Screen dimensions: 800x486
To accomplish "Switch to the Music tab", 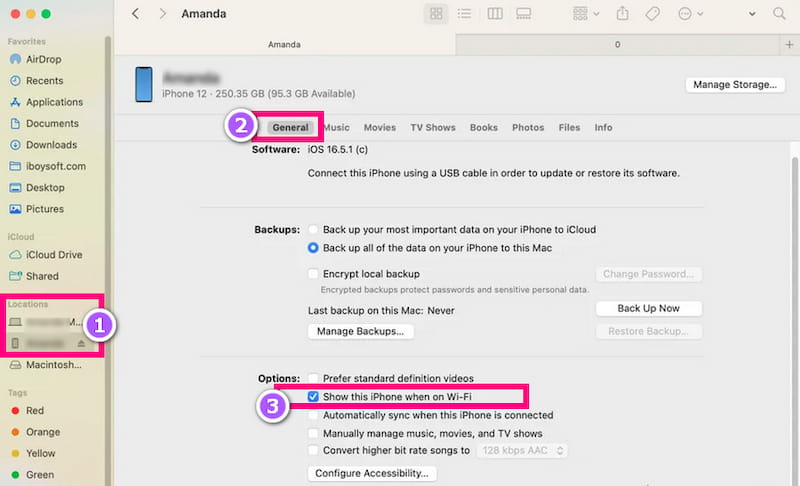I will pos(337,127).
